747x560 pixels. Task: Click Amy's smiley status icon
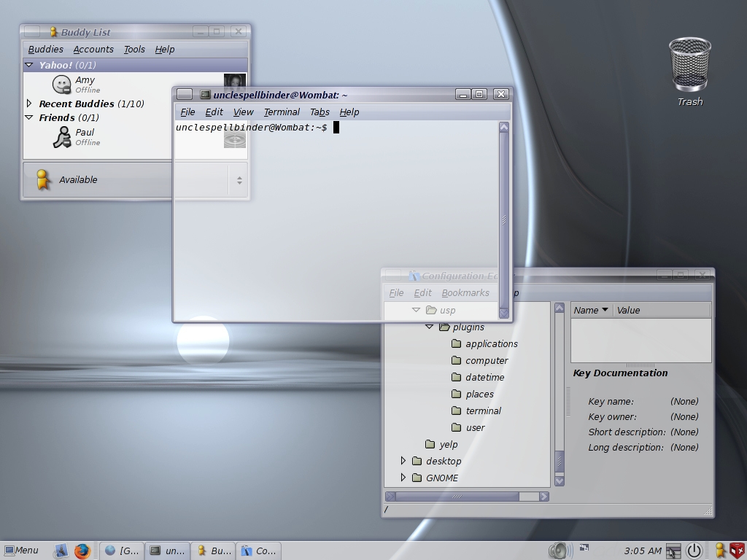click(61, 85)
